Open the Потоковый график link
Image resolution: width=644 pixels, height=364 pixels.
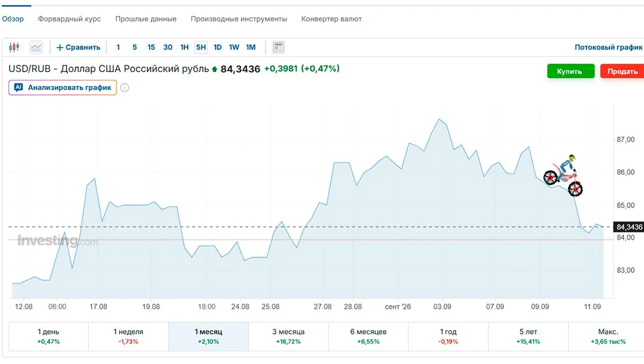coord(609,47)
